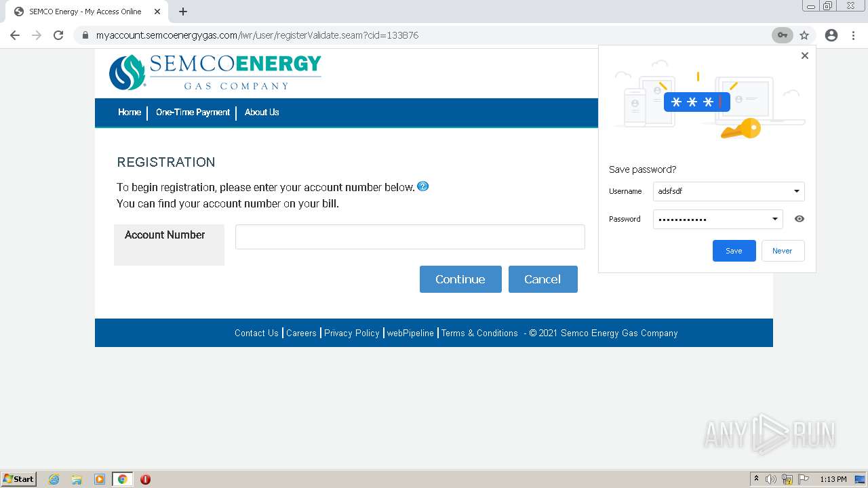868x488 pixels.
Task: Open One-Time Payment menu item
Action: click(193, 112)
